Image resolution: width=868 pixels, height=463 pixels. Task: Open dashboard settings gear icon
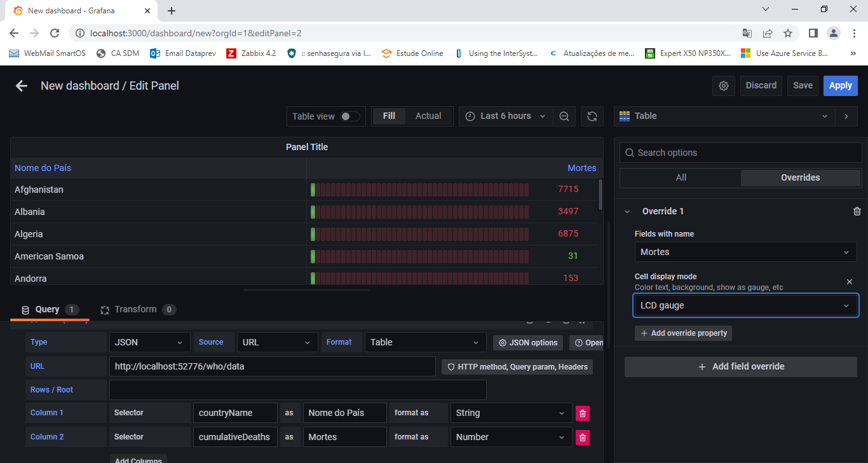[x=723, y=86]
